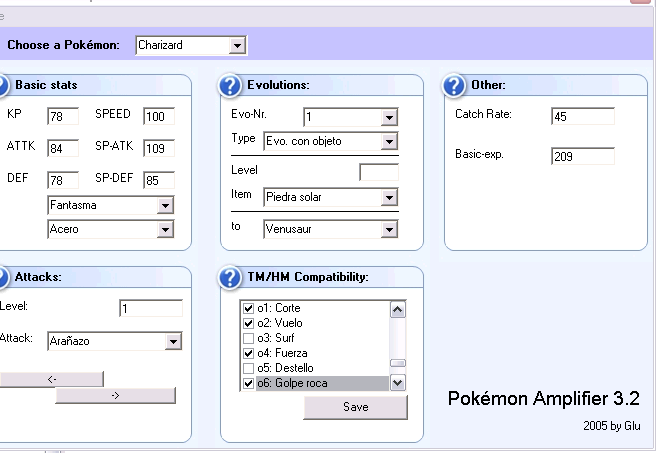Click the KP stat input field
This screenshot has height=453, width=656.
click(63, 116)
